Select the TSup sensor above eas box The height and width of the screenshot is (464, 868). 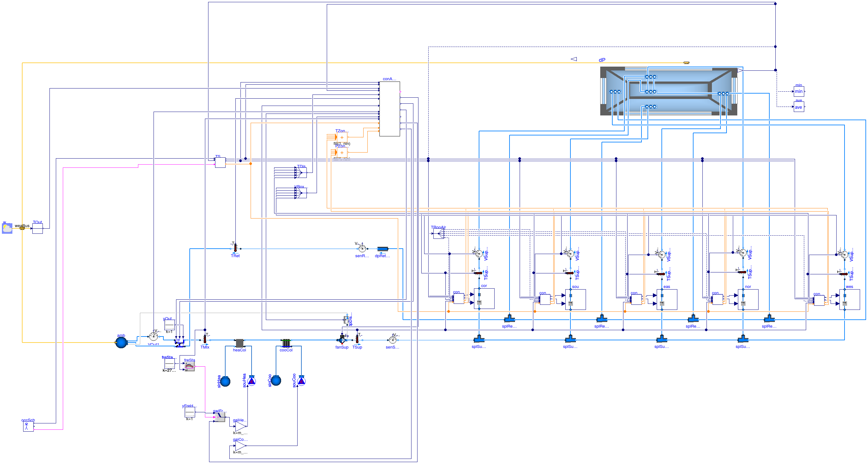(x=661, y=274)
